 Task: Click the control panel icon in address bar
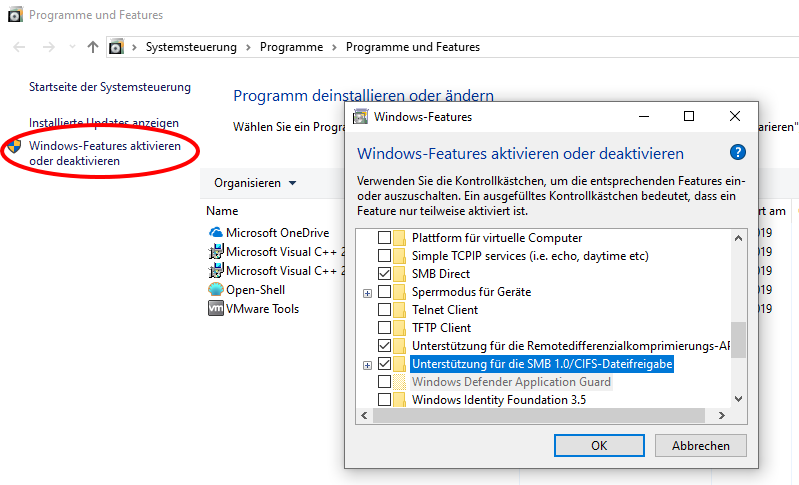[x=117, y=47]
